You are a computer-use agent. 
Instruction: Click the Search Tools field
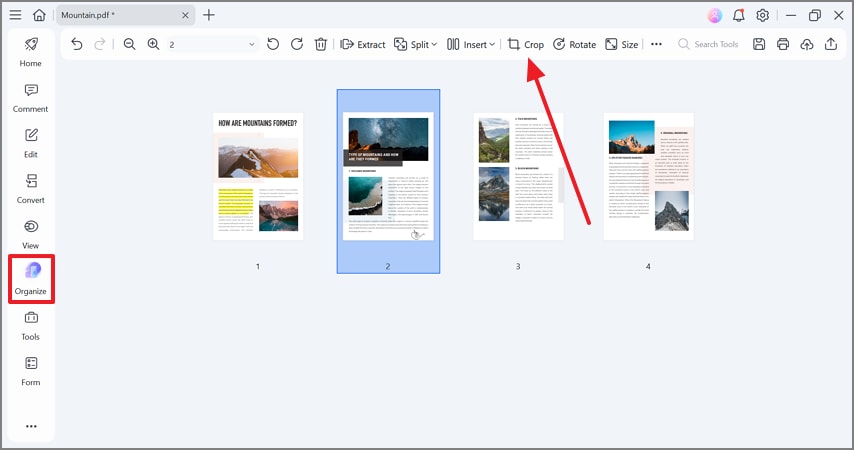(708, 45)
